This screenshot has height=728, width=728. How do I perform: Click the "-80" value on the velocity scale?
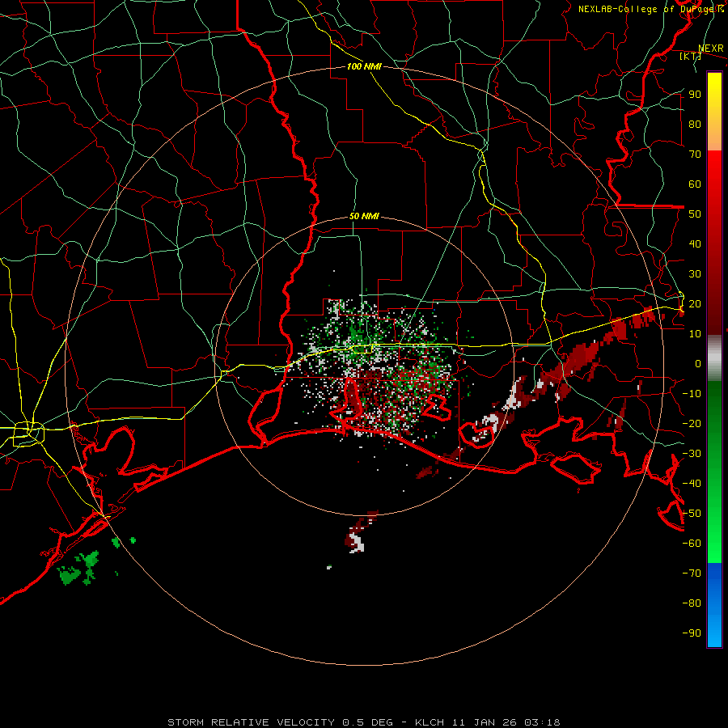point(692,603)
